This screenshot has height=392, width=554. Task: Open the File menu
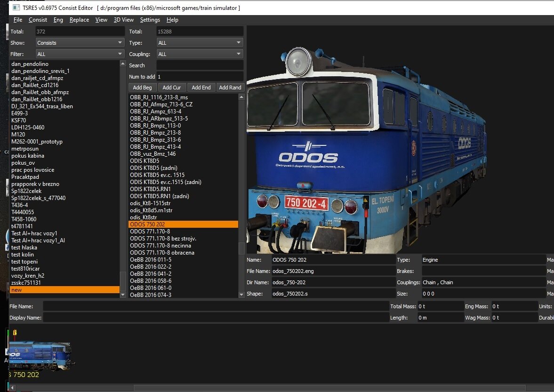coord(18,20)
